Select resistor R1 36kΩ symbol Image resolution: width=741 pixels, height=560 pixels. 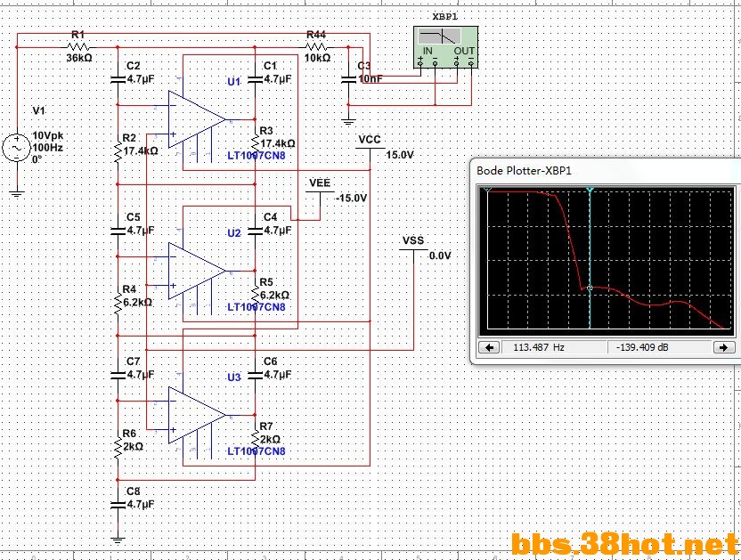(x=78, y=47)
